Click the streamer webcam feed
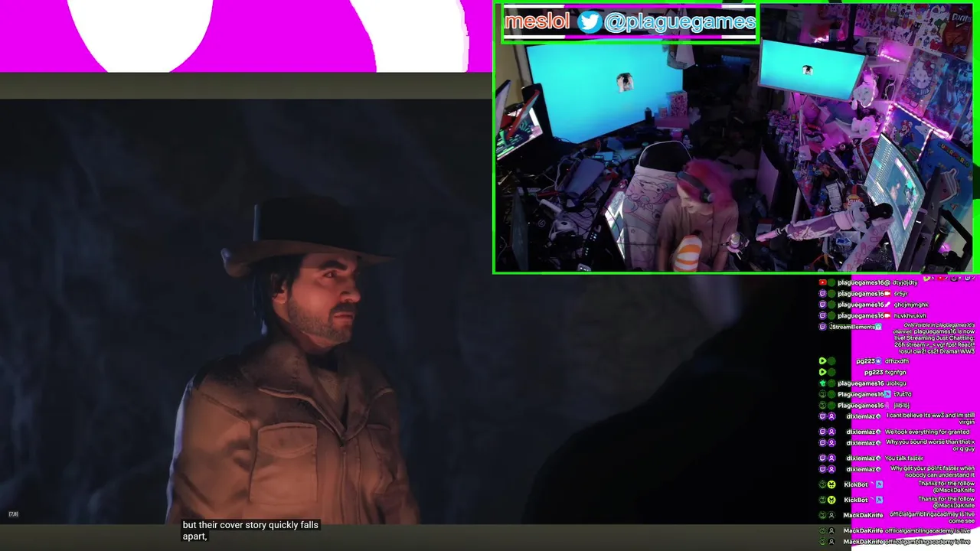 733,139
